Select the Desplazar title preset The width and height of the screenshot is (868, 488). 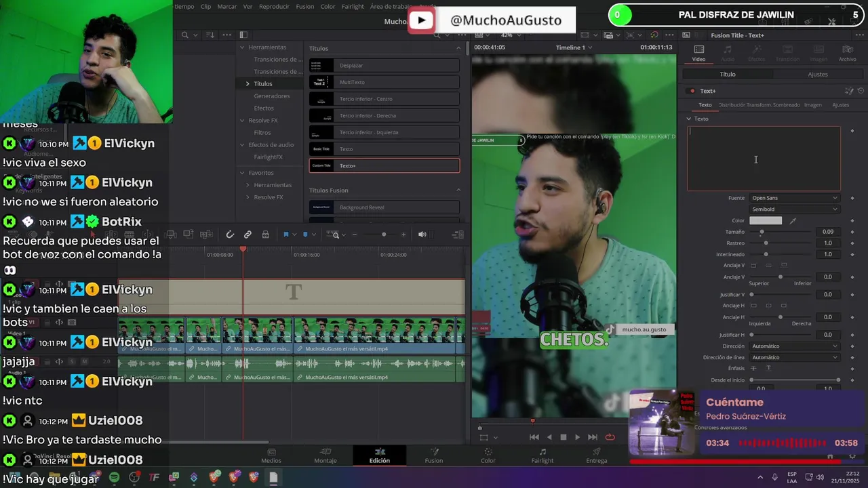(384, 66)
